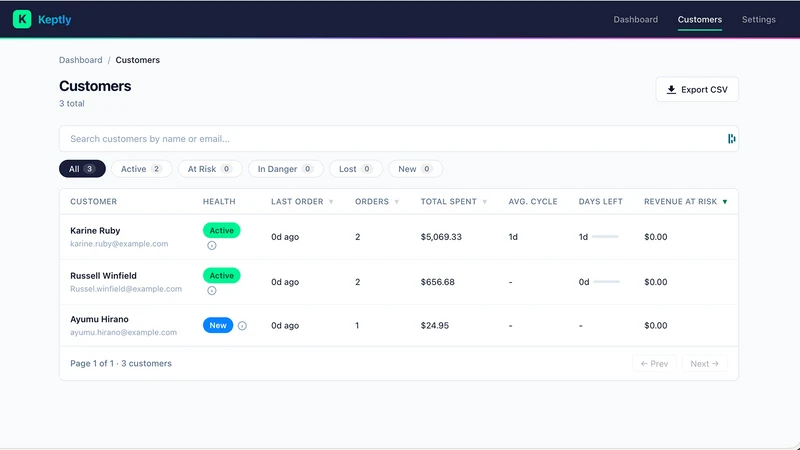
Task: Sort by the Orders column arrow
Action: pos(396,202)
